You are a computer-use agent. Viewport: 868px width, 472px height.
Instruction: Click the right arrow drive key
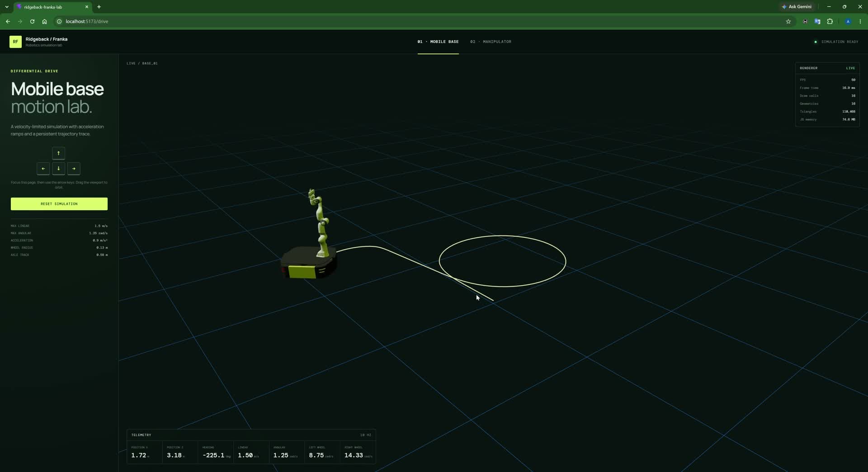74,169
